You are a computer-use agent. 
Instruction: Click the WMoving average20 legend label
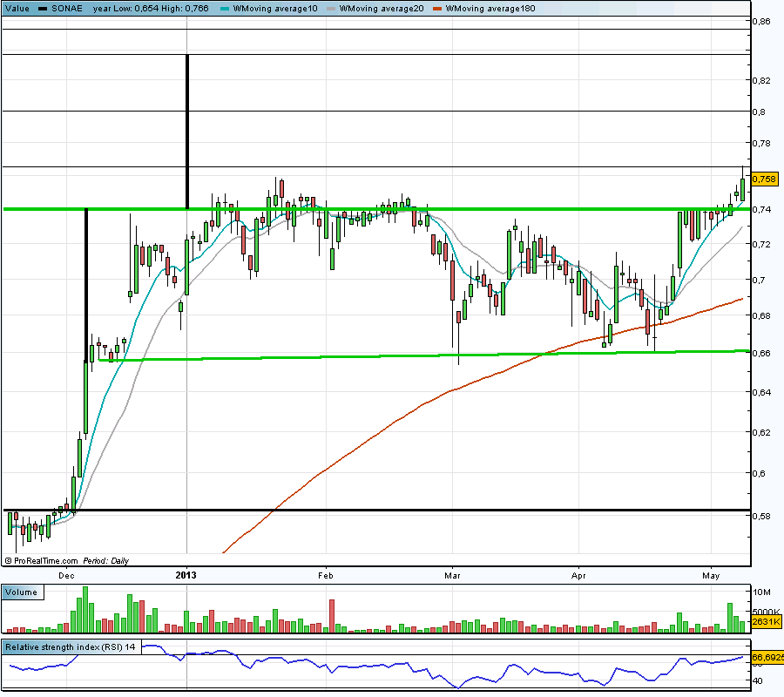(x=382, y=9)
